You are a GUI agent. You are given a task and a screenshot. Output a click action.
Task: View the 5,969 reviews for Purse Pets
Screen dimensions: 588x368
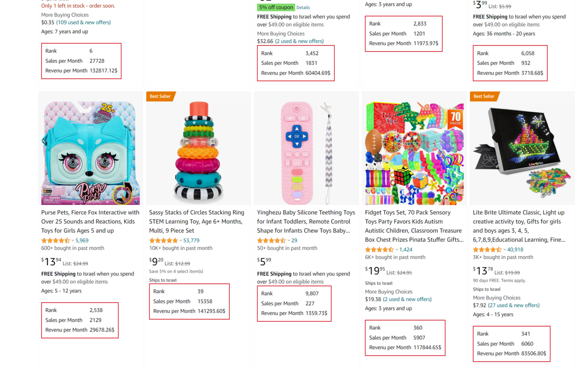click(x=82, y=241)
